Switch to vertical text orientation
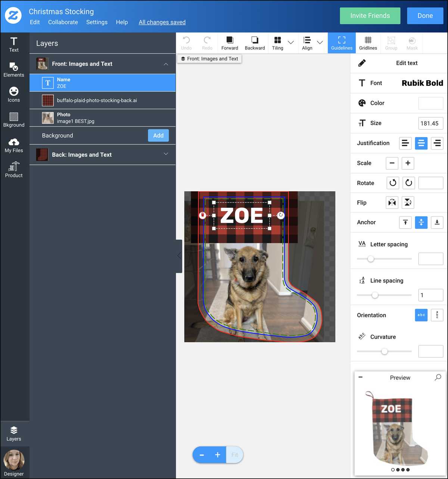The width and height of the screenshot is (448, 479). pyautogui.click(x=437, y=315)
